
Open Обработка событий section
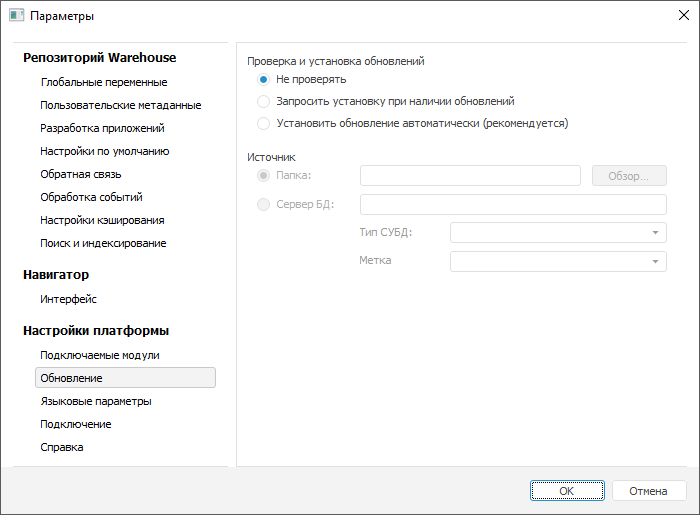point(91,197)
